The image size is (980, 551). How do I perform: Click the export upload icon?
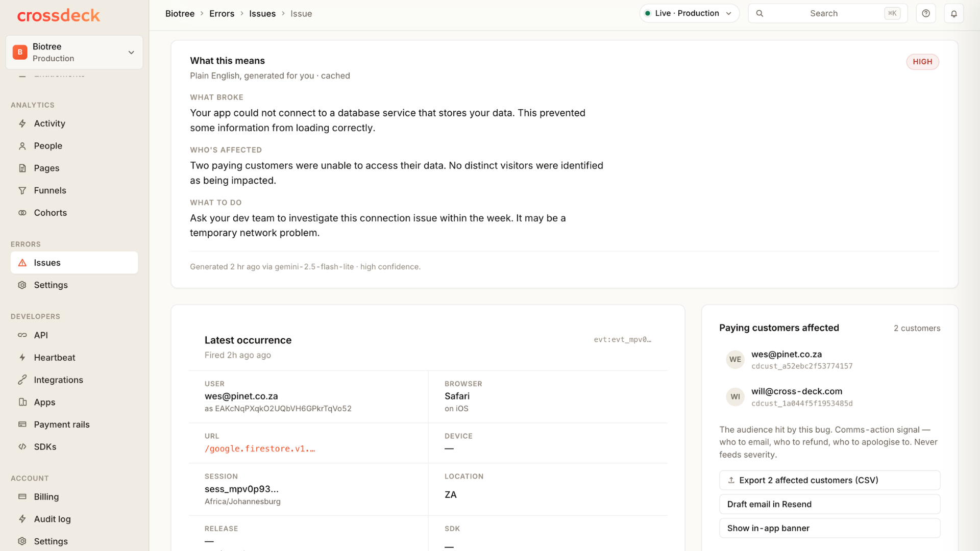731,480
